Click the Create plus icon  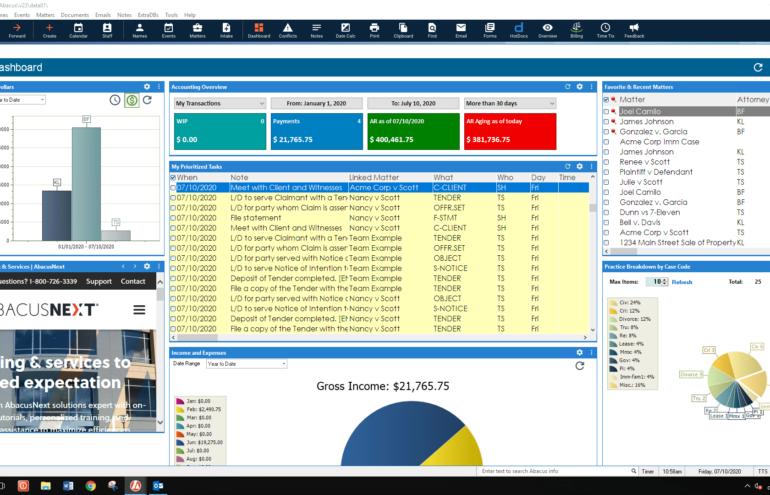point(49,30)
